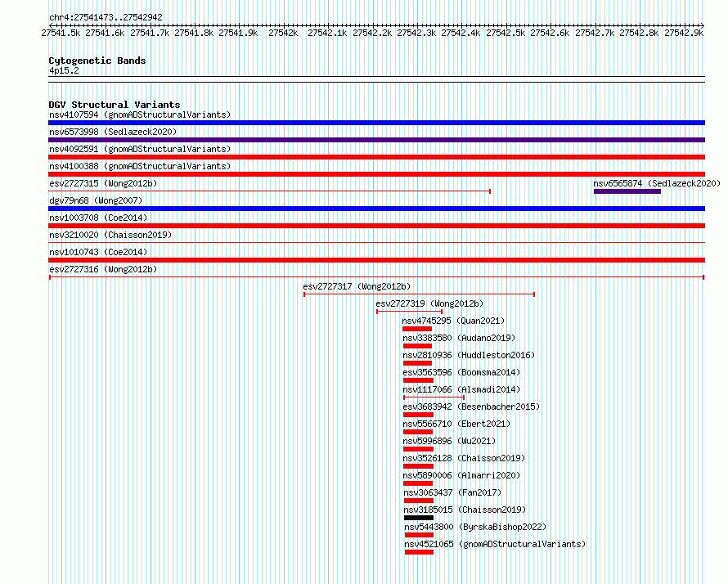Click the nsv1003708 (Coe2014) label
Viewport: 728px width, 584px height.
pyautogui.click(x=98, y=218)
